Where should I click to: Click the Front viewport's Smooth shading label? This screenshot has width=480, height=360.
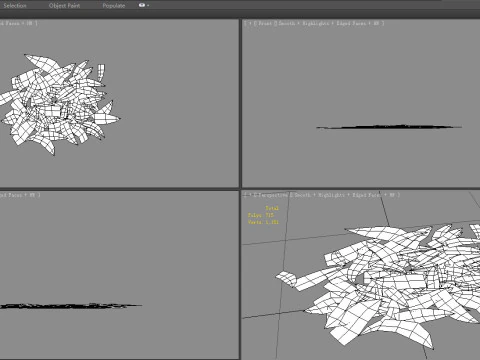click(x=287, y=23)
